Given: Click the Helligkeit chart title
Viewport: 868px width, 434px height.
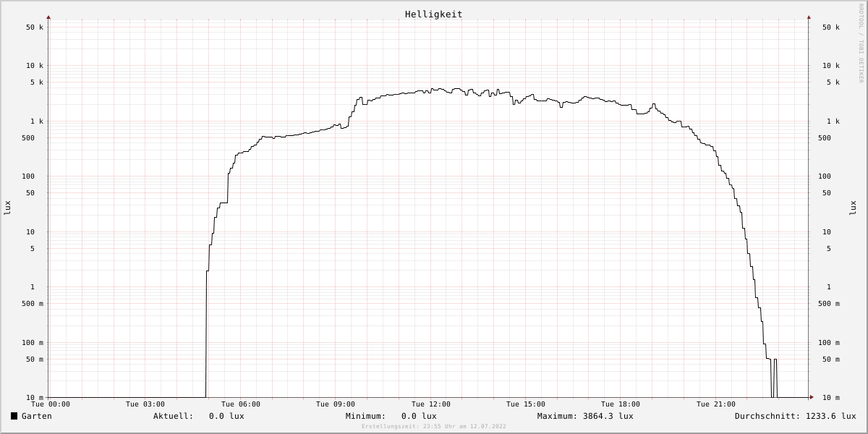Looking at the screenshot, I should click(433, 14).
